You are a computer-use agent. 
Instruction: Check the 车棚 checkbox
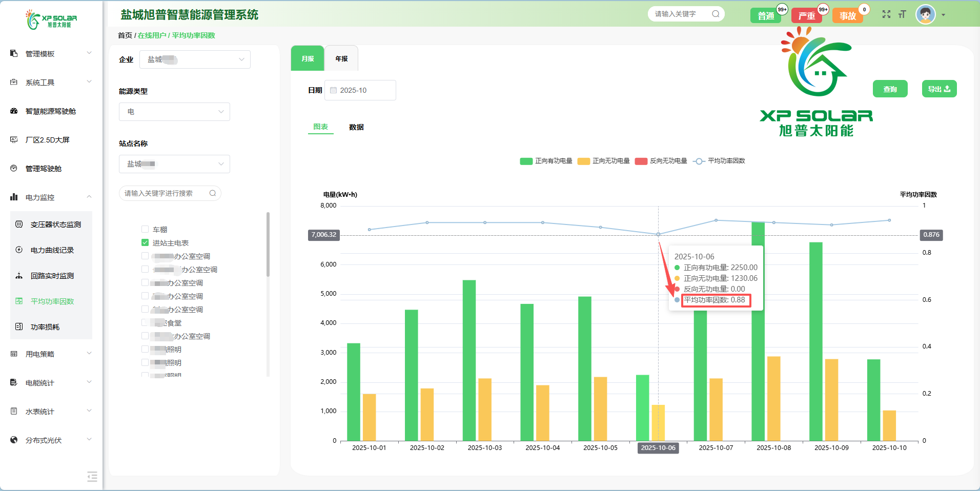(145, 229)
